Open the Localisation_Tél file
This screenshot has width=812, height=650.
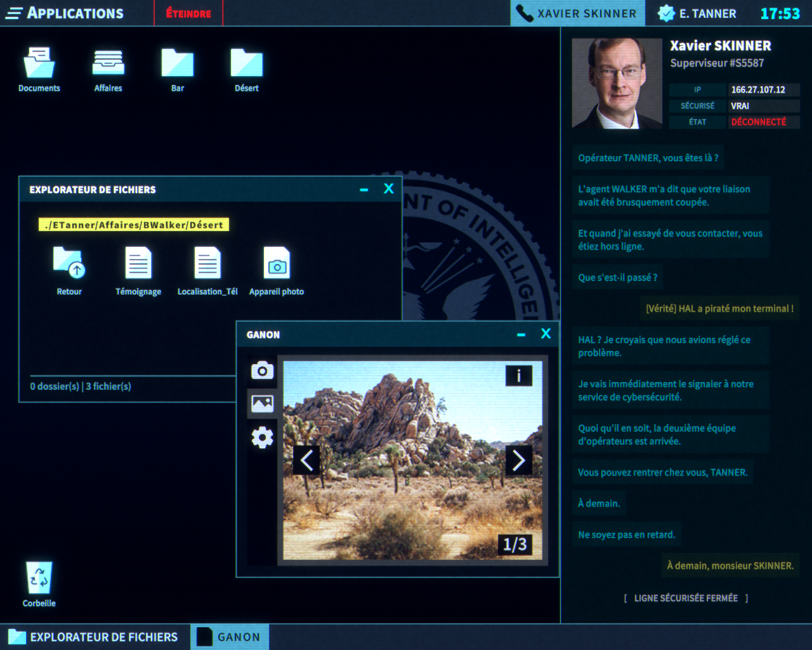coord(207,263)
